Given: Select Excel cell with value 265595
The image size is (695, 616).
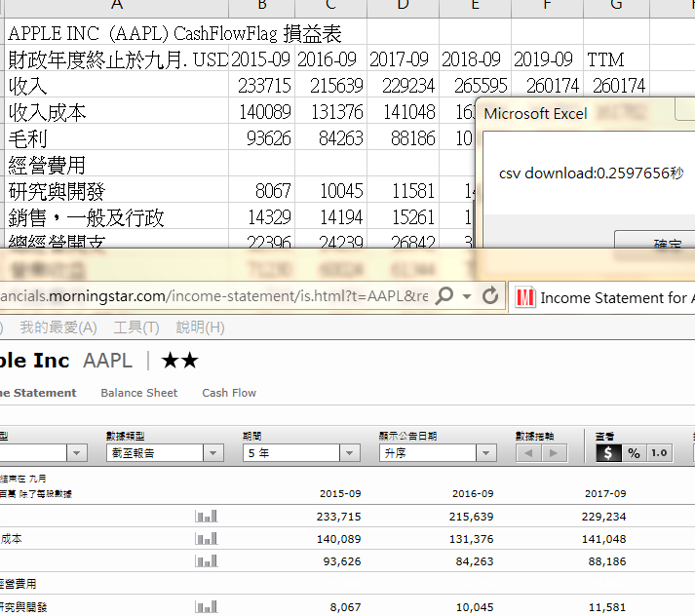Looking at the screenshot, I should [x=475, y=85].
